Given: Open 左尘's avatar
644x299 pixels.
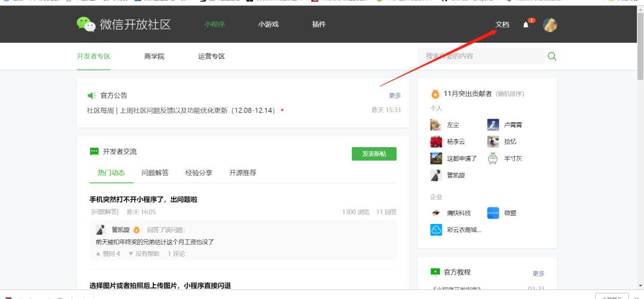Looking at the screenshot, I should (436, 124).
